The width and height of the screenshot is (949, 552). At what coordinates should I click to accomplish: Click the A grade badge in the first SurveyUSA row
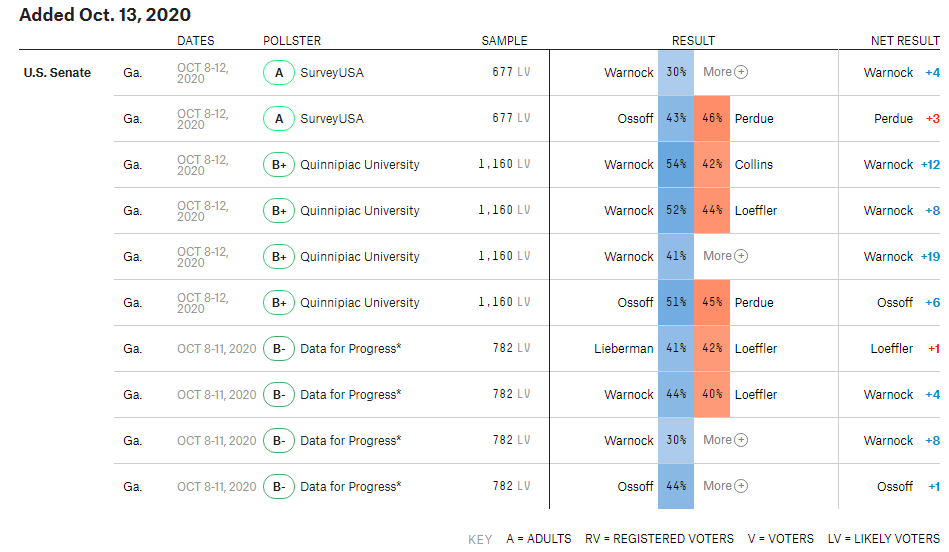pos(278,73)
